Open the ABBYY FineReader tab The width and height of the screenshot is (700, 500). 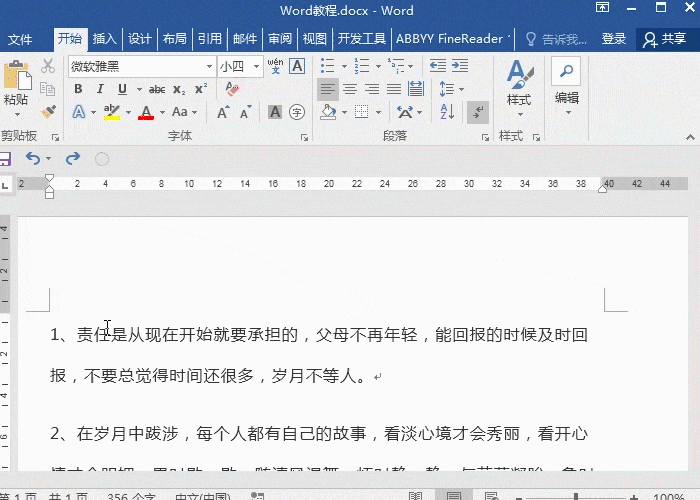452,39
